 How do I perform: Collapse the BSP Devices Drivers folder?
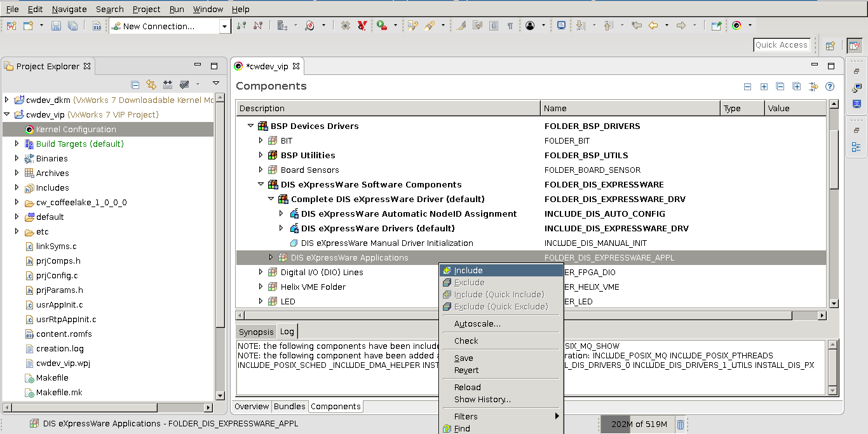click(250, 126)
